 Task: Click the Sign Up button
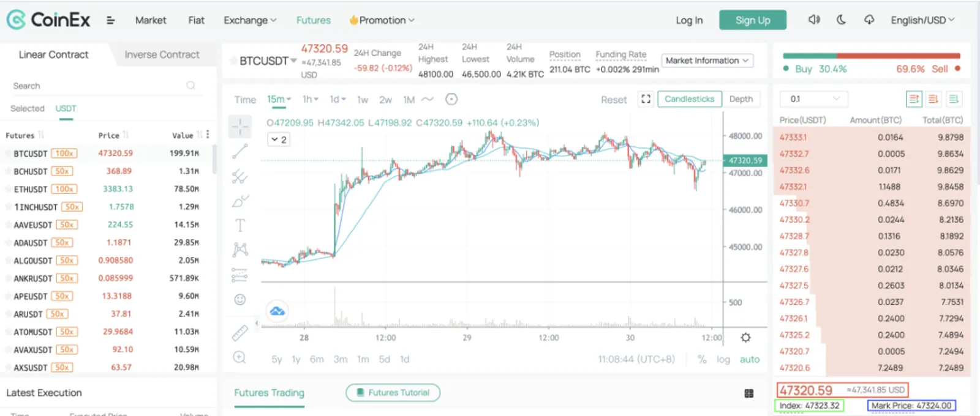pos(753,20)
